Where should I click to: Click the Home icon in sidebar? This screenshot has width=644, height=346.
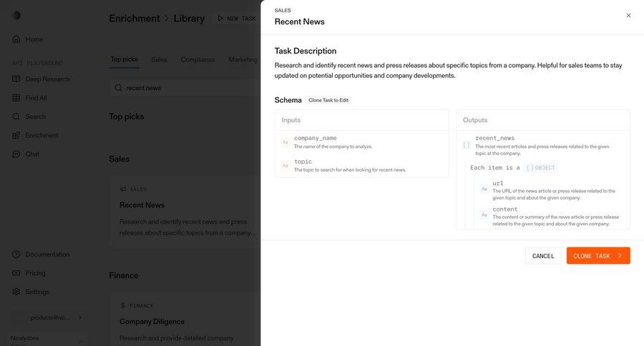pos(16,39)
